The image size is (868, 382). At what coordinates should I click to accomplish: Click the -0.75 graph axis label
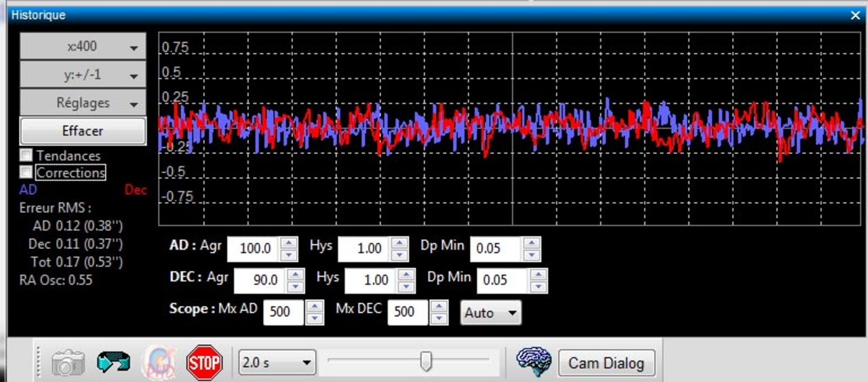click(177, 197)
